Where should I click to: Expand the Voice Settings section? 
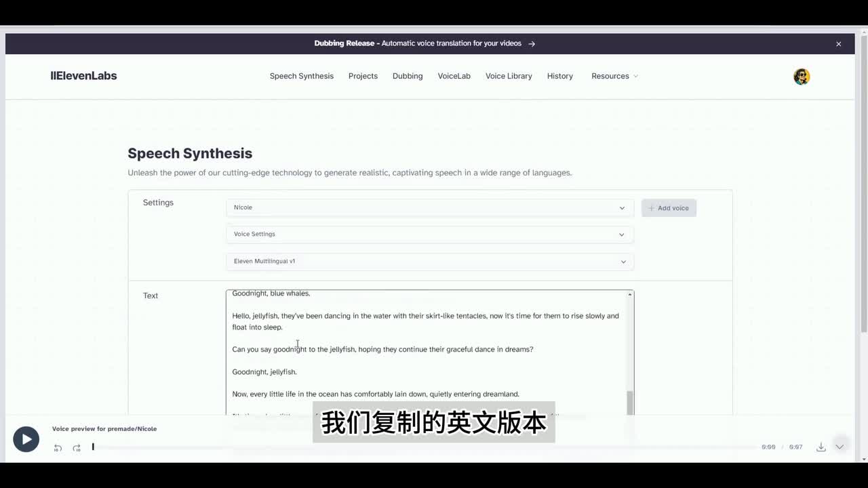(x=429, y=235)
